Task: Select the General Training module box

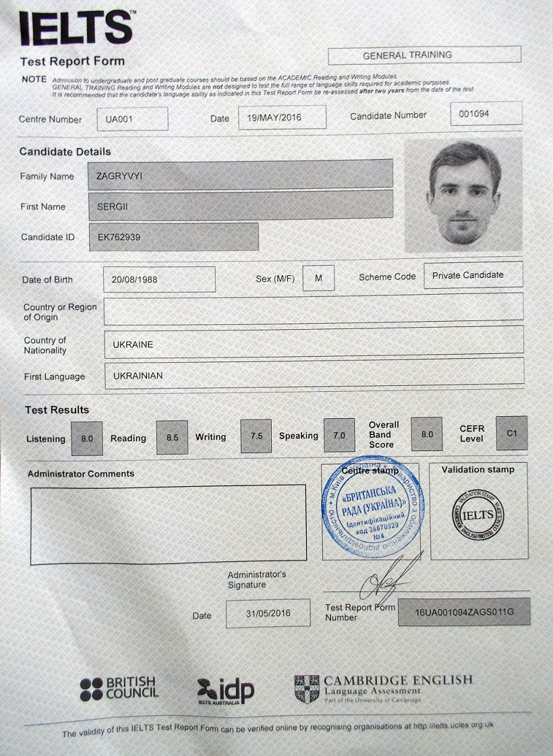Action: point(424,55)
